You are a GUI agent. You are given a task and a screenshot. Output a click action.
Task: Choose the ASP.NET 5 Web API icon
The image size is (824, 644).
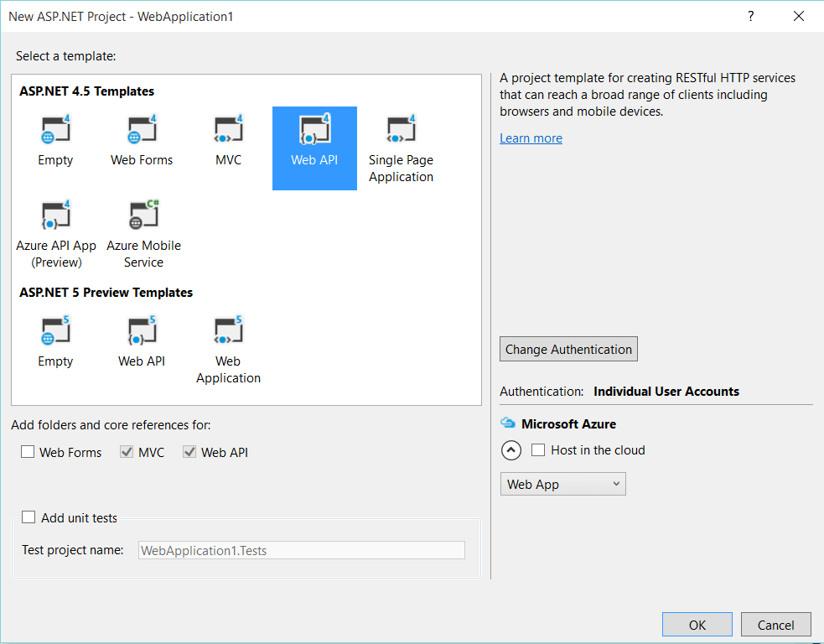142,330
